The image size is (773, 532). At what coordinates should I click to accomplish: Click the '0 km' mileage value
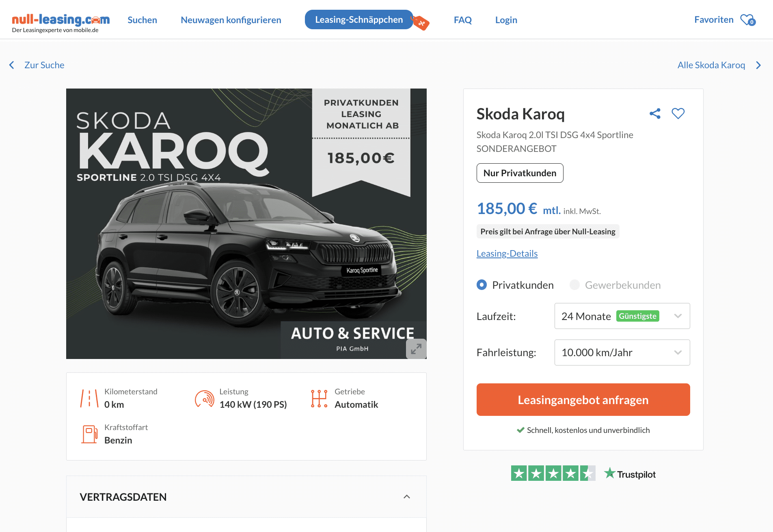pos(114,404)
